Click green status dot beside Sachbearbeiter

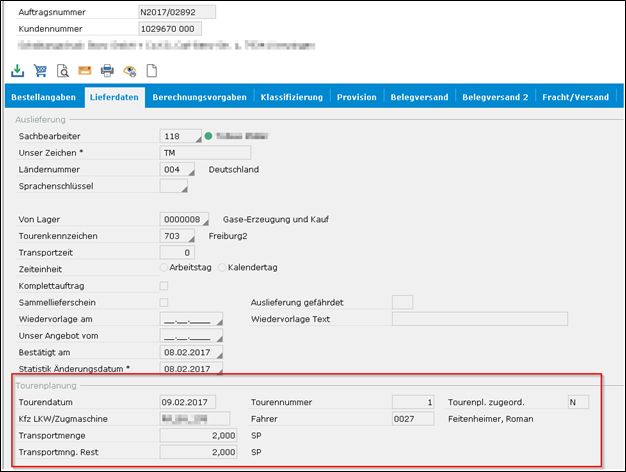click(x=209, y=135)
